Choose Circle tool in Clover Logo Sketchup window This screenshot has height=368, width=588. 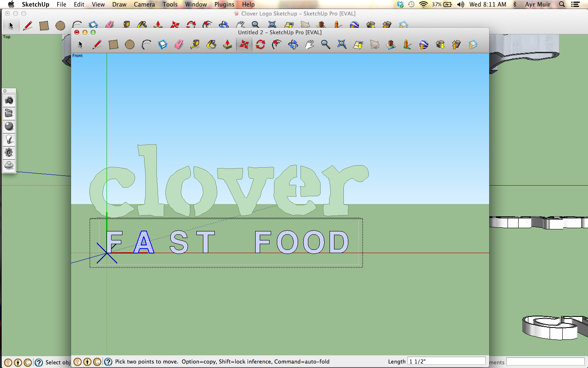point(60,26)
